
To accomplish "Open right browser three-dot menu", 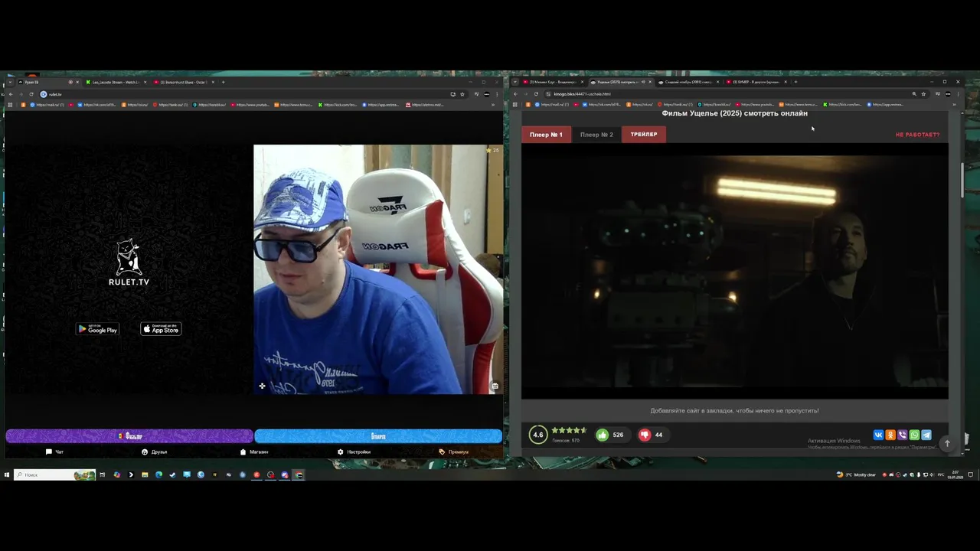I will click(959, 94).
